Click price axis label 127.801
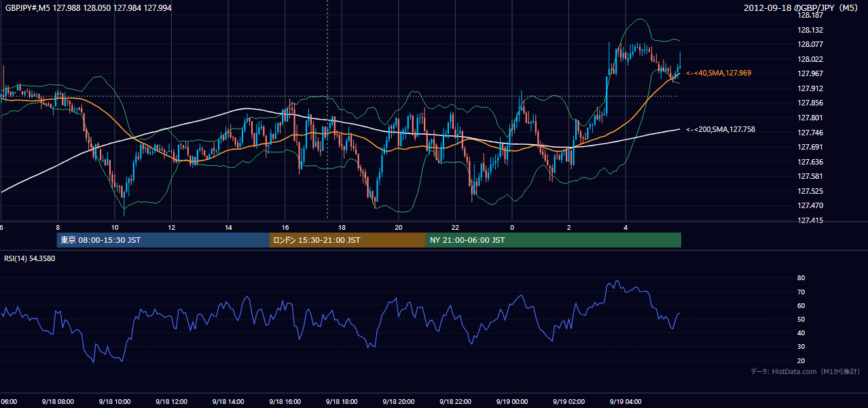The height and width of the screenshot is (408, 868). pyautogui.click(x=810, y=118)
